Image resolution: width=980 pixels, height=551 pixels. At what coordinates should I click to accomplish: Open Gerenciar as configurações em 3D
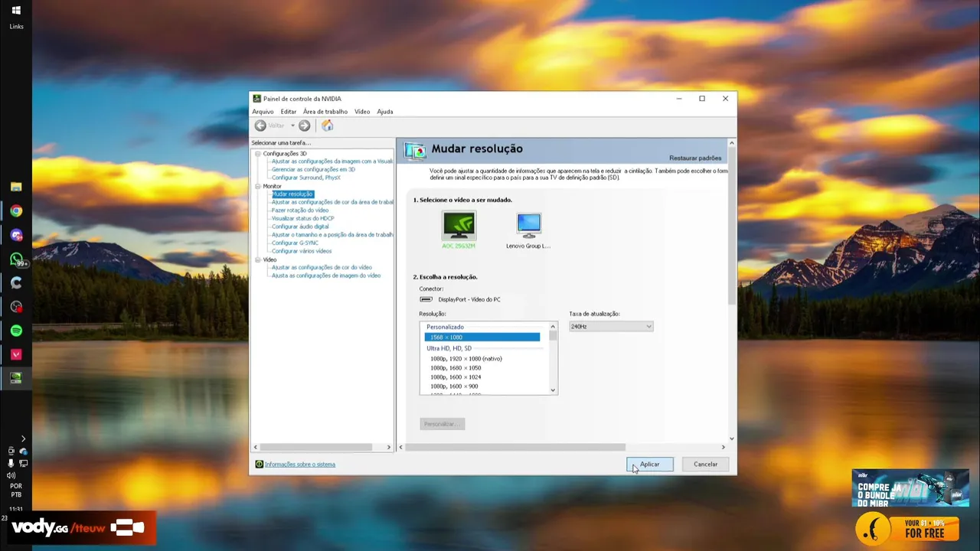click(313, 169)
